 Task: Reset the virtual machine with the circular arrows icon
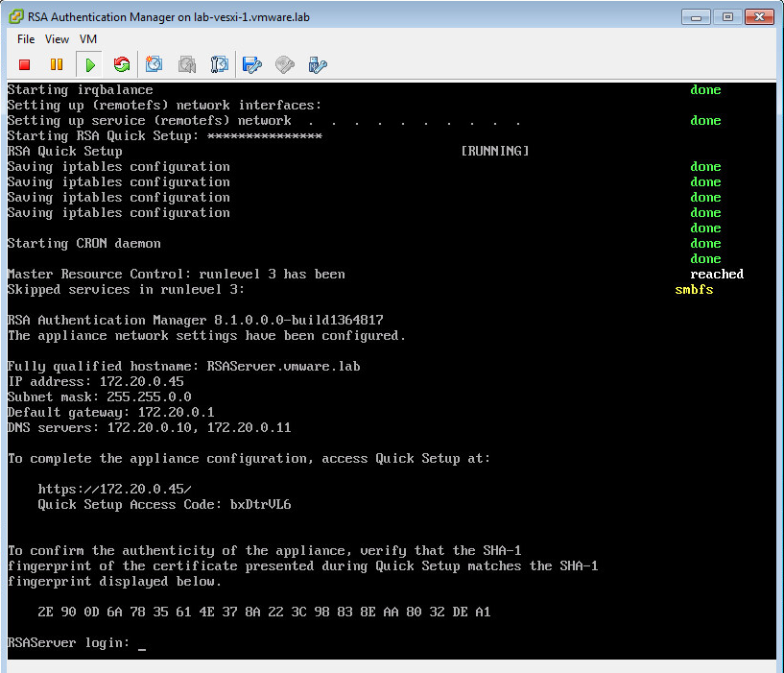click(122, 64)
